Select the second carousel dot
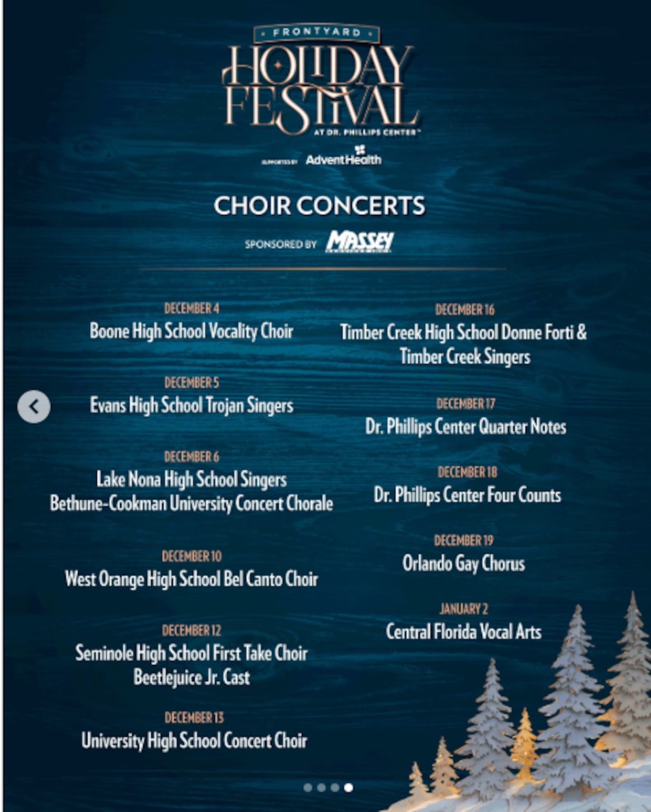The height and width of the screenshot is (812, 651). [x=321, y=788]
